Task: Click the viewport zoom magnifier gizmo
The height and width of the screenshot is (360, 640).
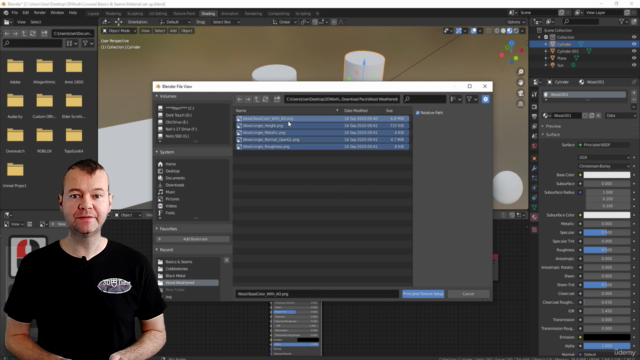Action: coord(520,72)
